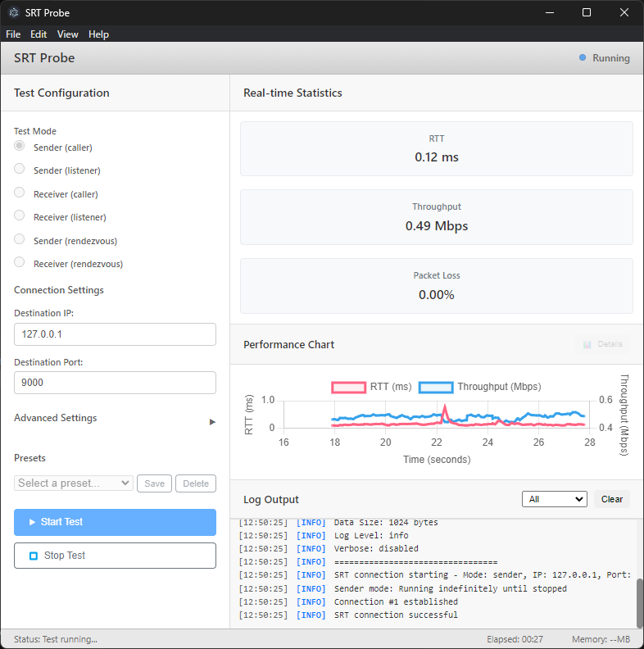The height and width of the screenshot is (649, 644).
Task: Click the SRT Probe app icon in title bar
Action: click(x=13, y=12)
